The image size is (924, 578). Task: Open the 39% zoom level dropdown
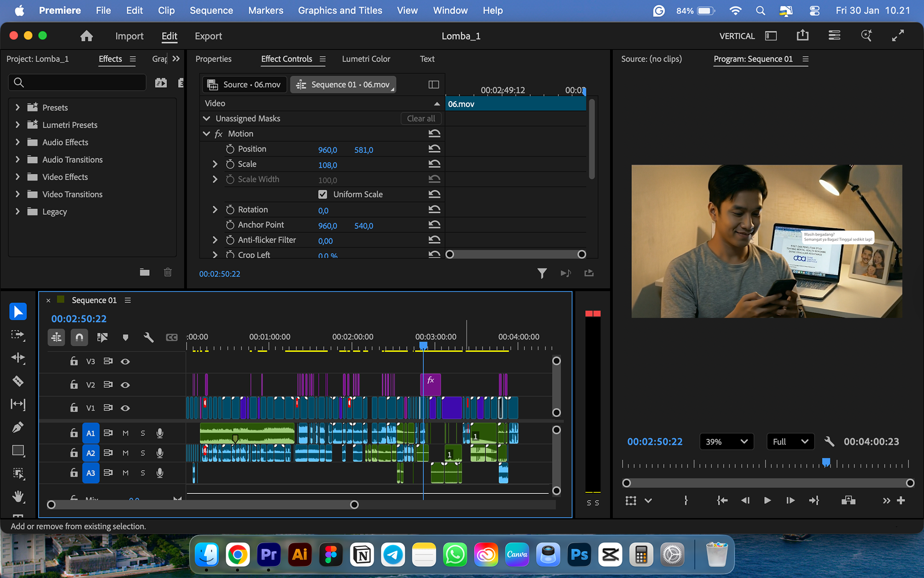click(x=726, y=442)
